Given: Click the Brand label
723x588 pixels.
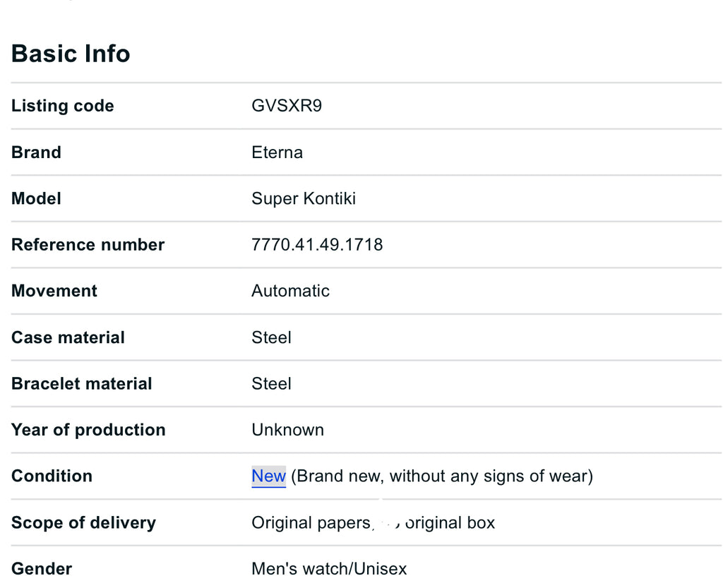Looking at the screenshot, I should coord(36,152).
